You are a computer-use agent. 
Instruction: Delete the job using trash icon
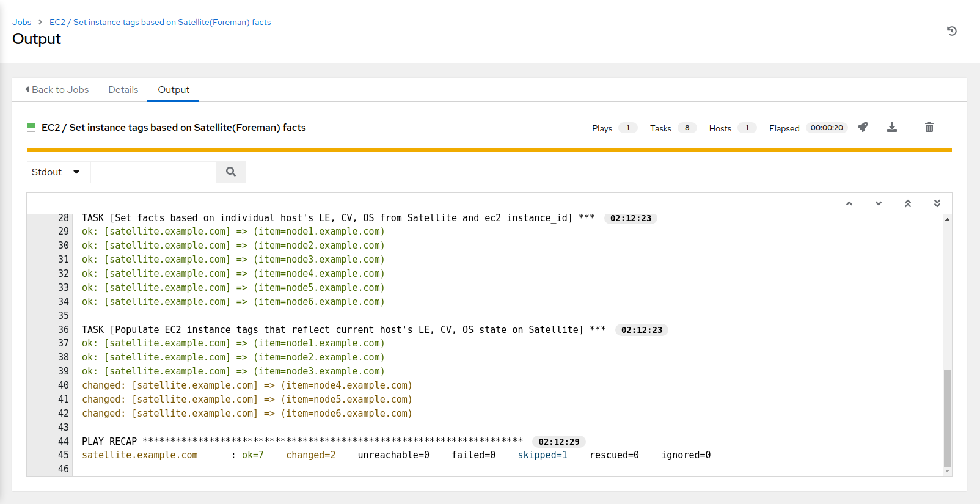[929, 127]
